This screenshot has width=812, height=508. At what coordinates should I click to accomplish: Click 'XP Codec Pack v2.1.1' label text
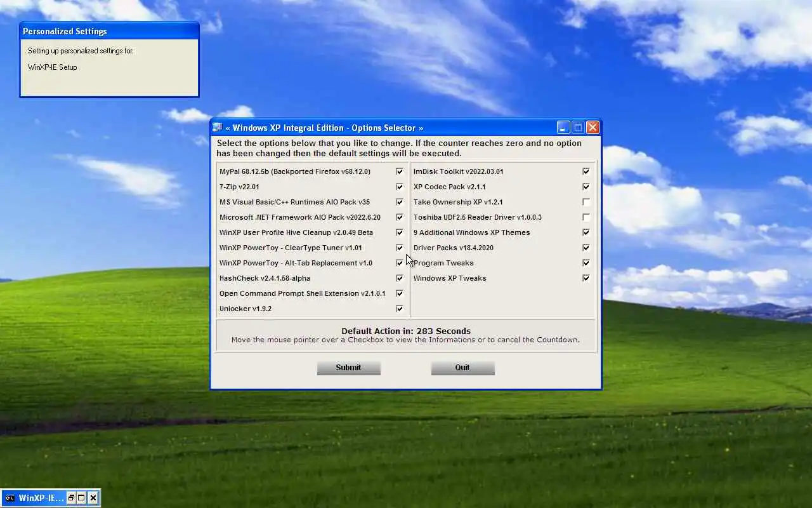449,187
